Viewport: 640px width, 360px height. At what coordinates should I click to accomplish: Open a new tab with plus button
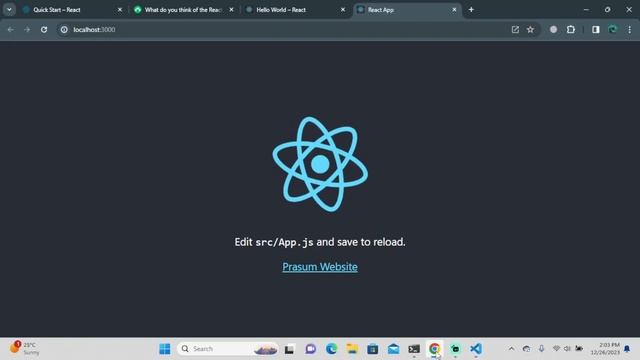(x=471, y=9)
